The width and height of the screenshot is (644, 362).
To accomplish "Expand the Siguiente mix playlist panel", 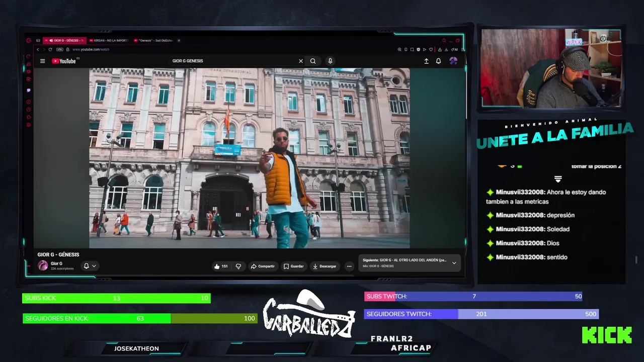I will (454, 263).
